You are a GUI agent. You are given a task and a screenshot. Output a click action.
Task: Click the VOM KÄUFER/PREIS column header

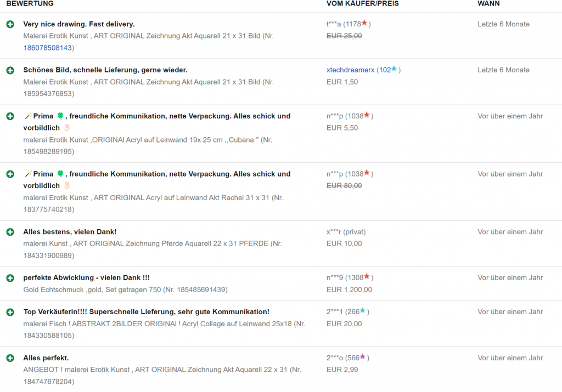tap(362, 4)
